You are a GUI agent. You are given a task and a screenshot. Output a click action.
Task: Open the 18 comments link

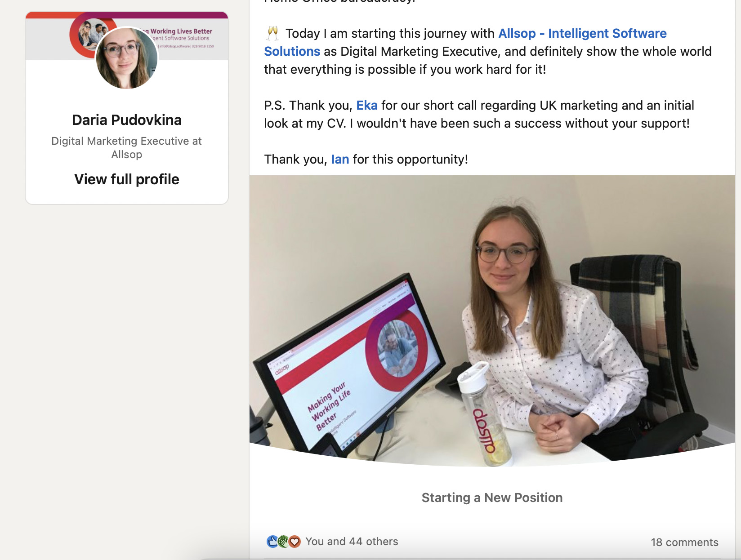tap(684, 542)
